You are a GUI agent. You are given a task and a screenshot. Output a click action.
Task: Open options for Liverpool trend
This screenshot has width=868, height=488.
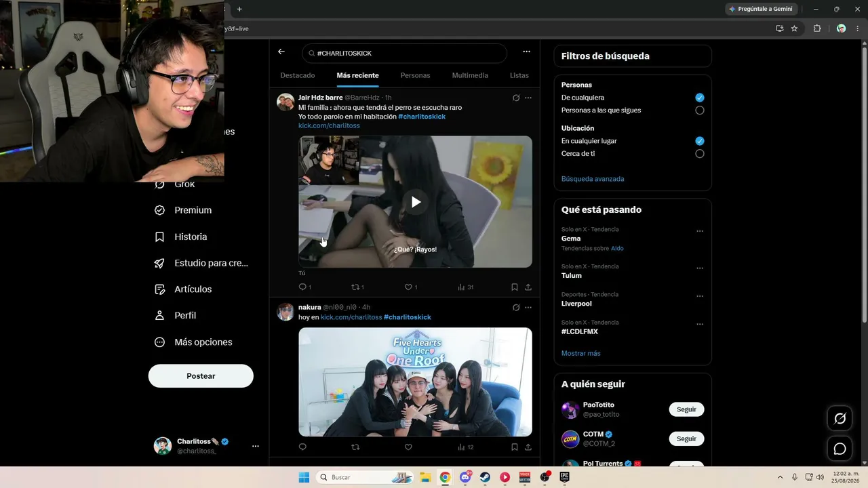pos(700,296)
